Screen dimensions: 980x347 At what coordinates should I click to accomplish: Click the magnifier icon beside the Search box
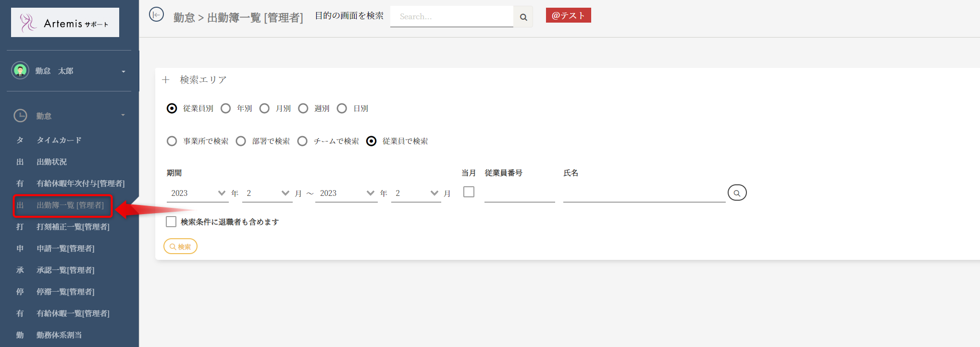pyautogui.click(x=523, y=17)
